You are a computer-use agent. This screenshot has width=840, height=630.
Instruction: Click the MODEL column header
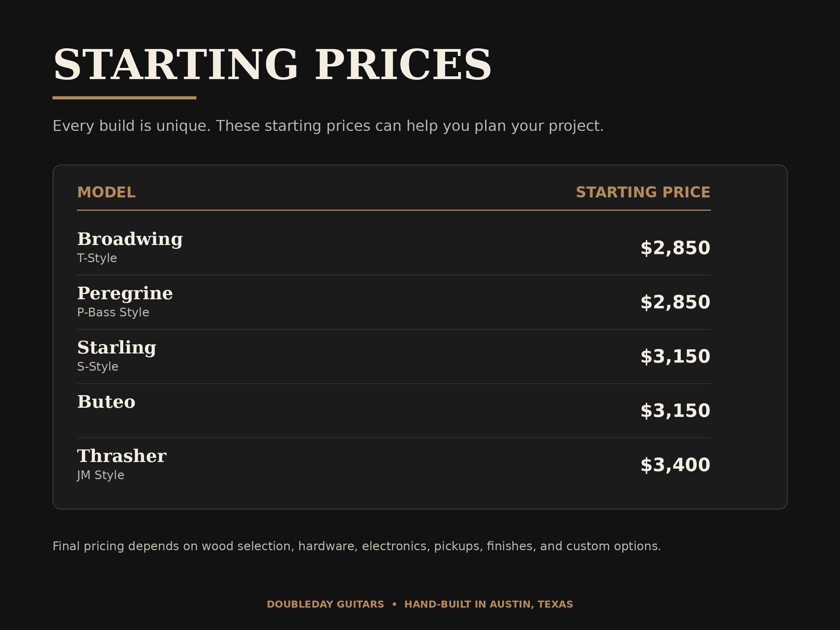coord(106,192)
